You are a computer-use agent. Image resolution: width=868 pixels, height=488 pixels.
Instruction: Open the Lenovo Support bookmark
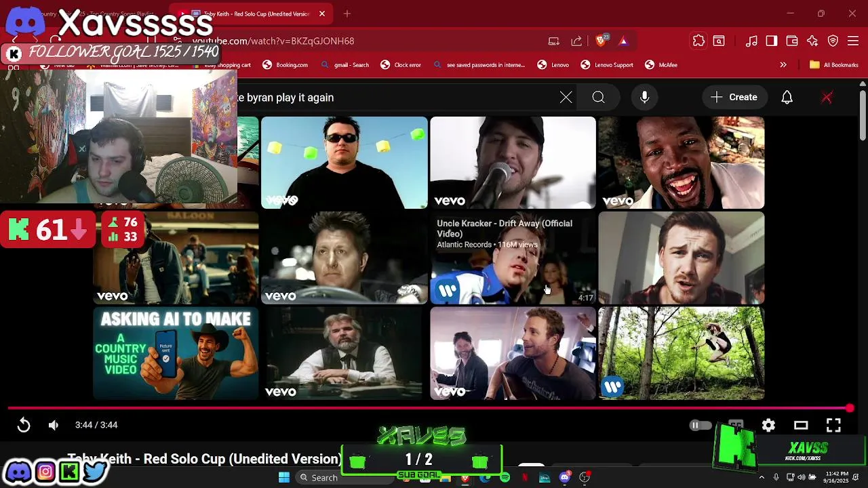click(x=607, y=65)
